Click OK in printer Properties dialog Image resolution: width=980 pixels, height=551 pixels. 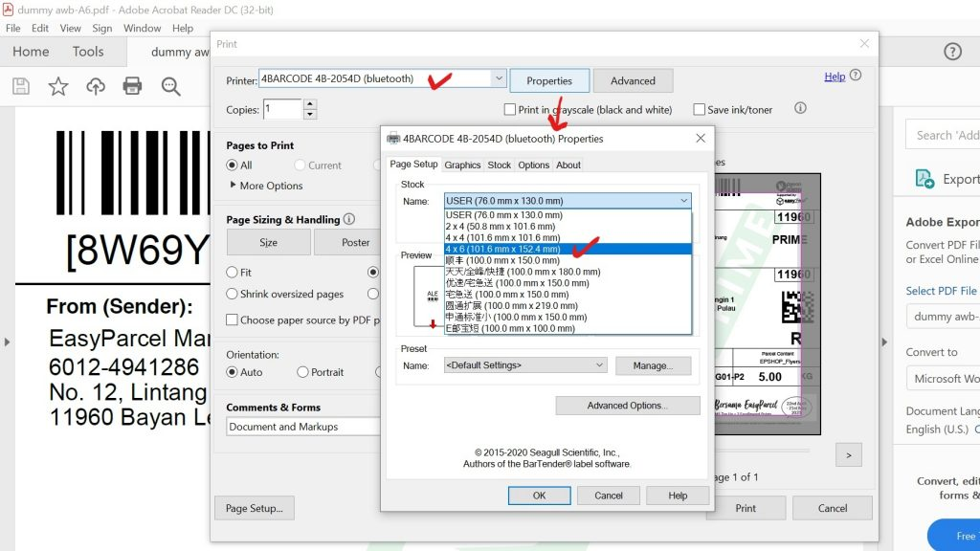540,496
